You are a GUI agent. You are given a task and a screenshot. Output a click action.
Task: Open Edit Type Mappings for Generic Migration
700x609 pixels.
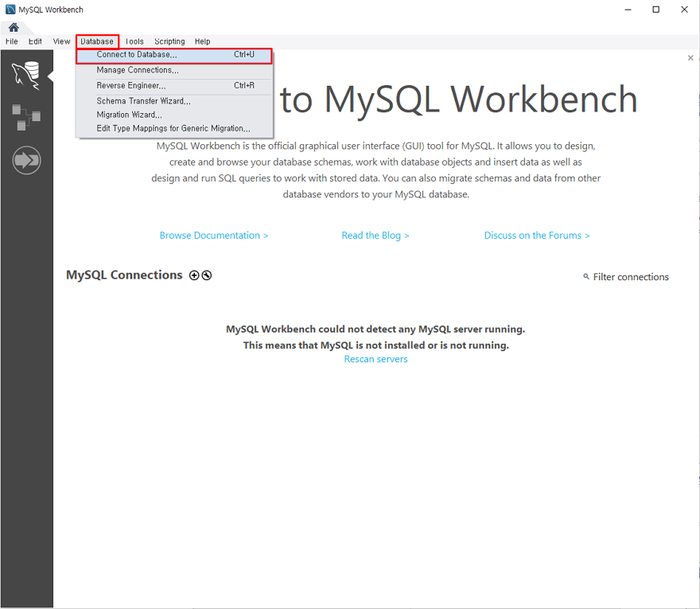174,129
